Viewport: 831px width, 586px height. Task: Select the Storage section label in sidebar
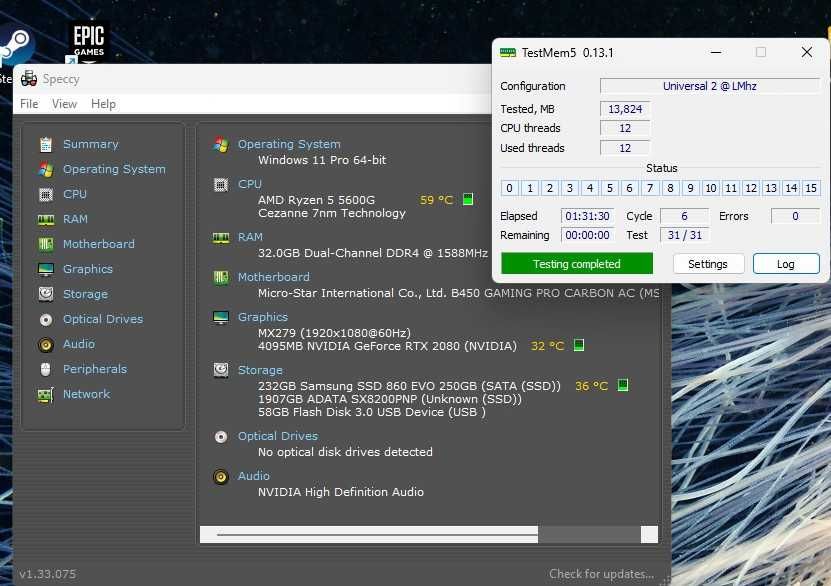pyautogui.click(x=85, y=294)
